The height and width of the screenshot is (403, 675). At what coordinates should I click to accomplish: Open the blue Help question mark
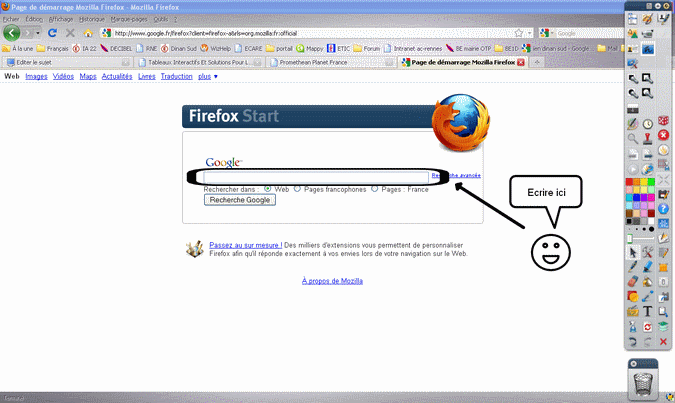[663, 209]
